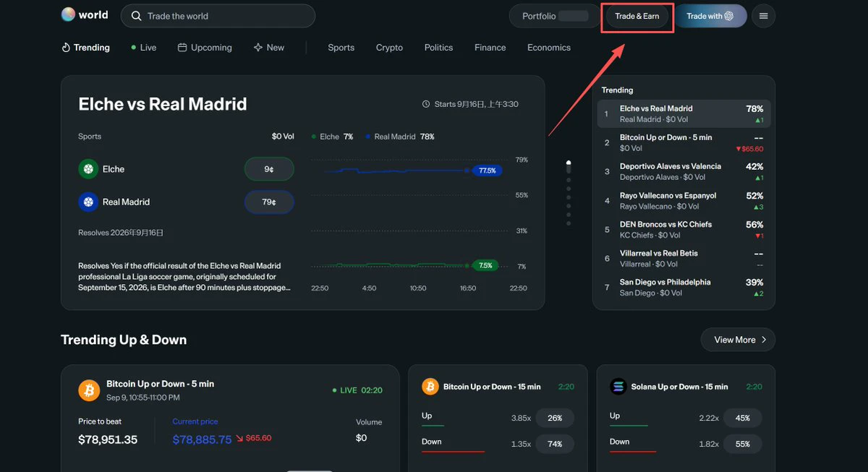Click the View More button
This screenshot has width=868, height=472.
coord(738,340)
